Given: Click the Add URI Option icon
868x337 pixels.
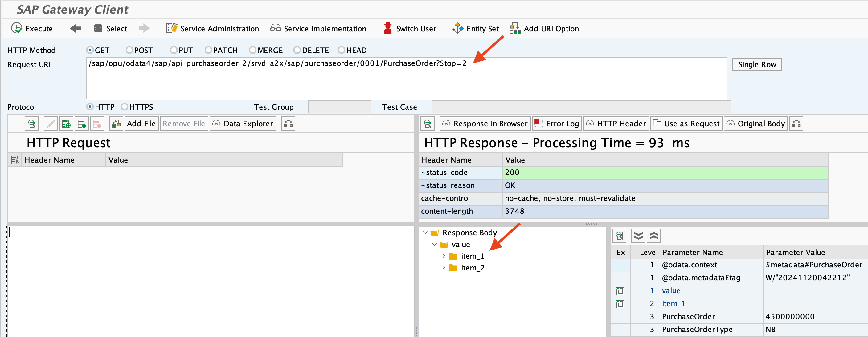Looking at the screenshot, I should [x=515, y=28].
